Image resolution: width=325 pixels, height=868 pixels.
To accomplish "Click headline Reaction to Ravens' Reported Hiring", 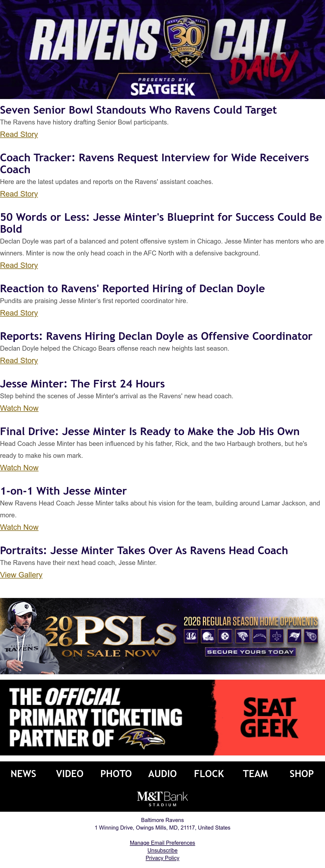I will point(132,289).
